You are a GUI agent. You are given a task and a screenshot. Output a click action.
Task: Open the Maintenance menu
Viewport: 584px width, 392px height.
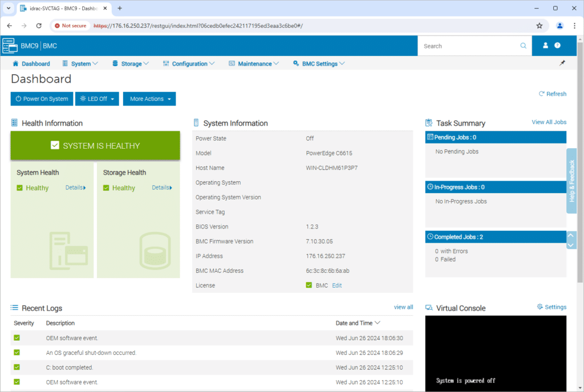254,64
